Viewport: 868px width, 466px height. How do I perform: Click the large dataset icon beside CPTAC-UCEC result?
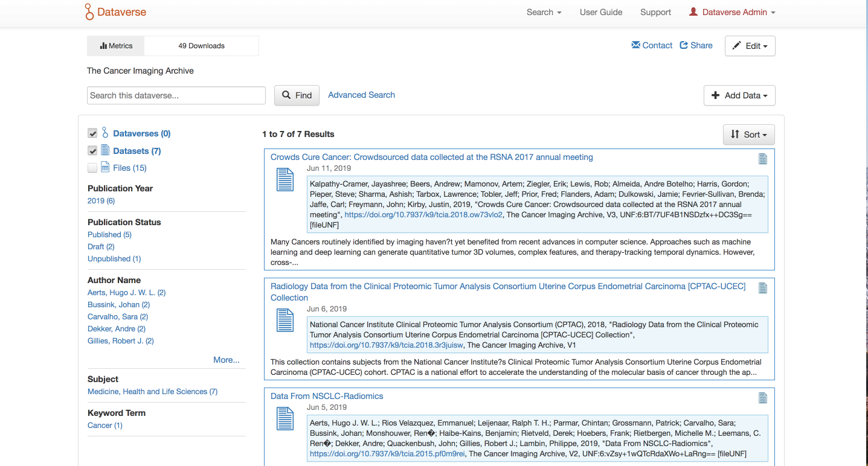285,320
